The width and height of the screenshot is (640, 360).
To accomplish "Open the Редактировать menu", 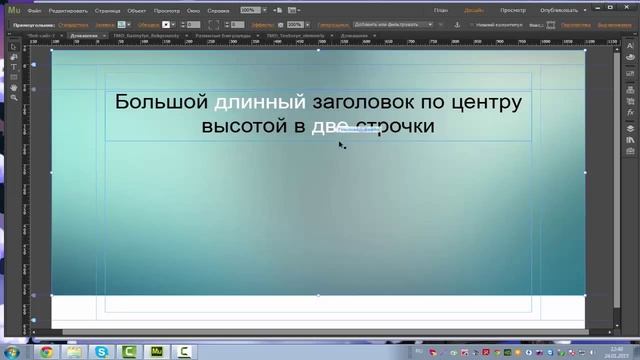I will 68,11.
